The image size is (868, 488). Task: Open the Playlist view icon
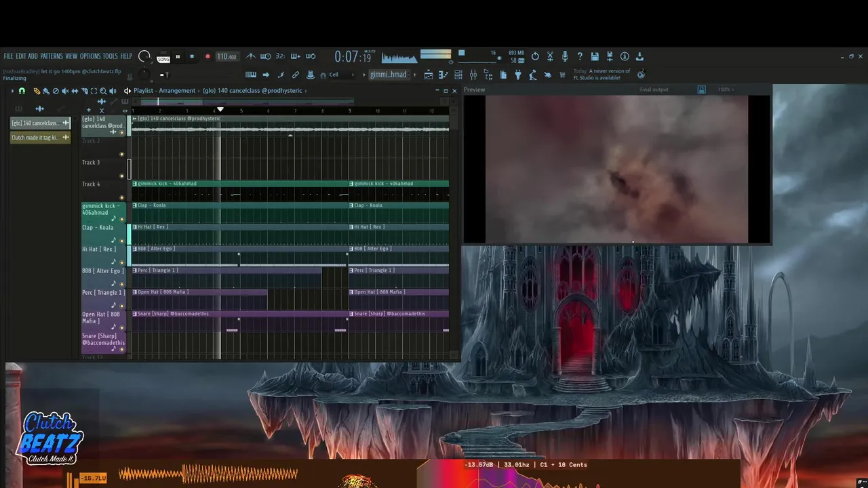coord(429,75)
